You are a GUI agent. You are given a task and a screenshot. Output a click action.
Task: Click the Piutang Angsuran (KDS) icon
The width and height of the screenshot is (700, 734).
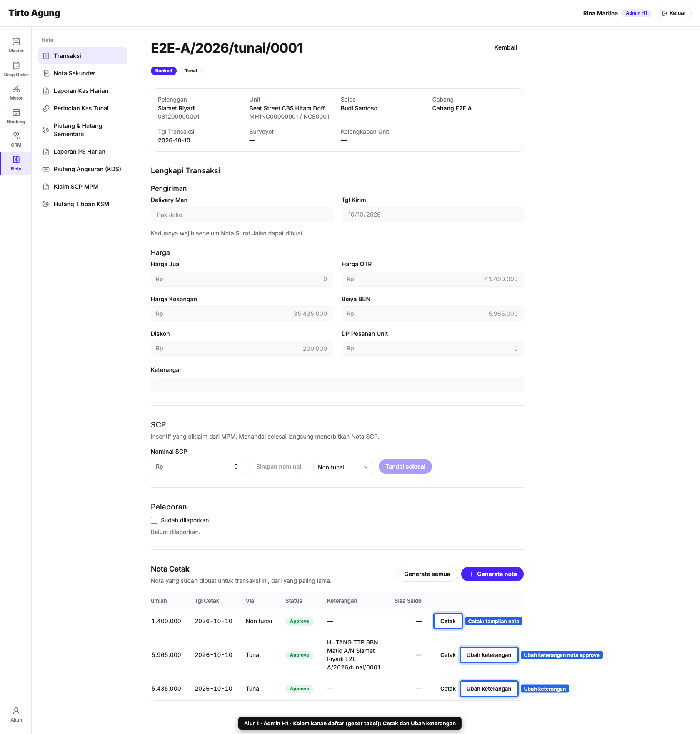point(46,169)
